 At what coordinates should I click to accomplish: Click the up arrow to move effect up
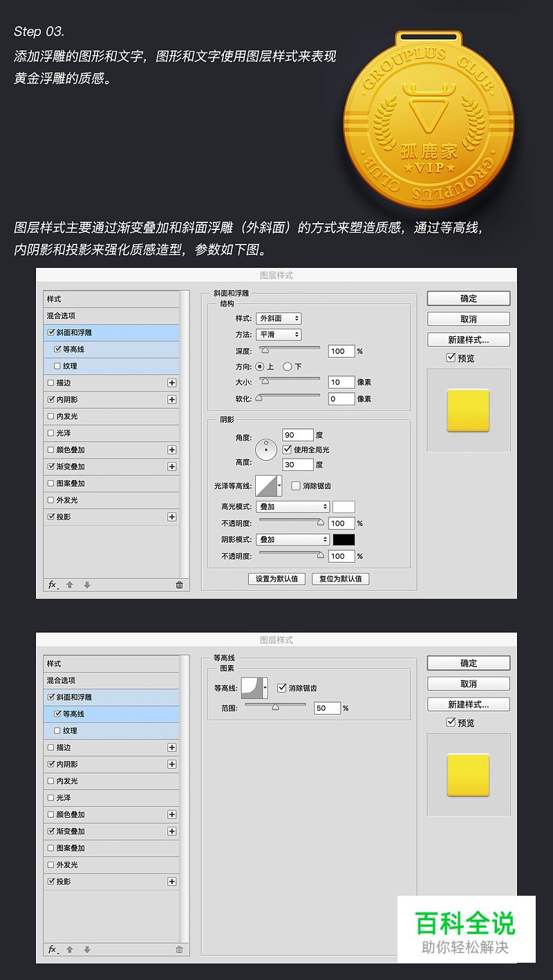[68, 585]
